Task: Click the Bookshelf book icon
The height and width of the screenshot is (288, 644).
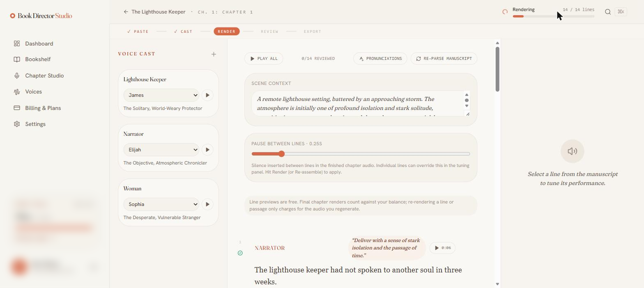Action: 17,59
